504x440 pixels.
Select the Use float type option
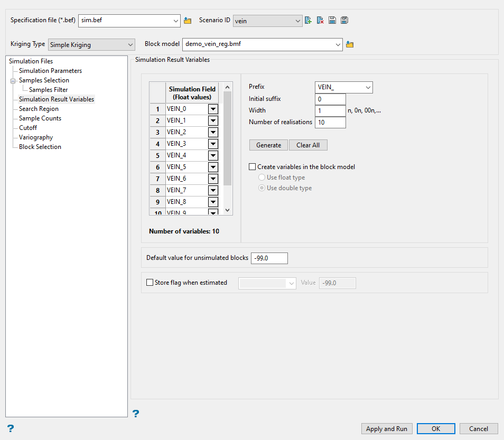point(262,177)
